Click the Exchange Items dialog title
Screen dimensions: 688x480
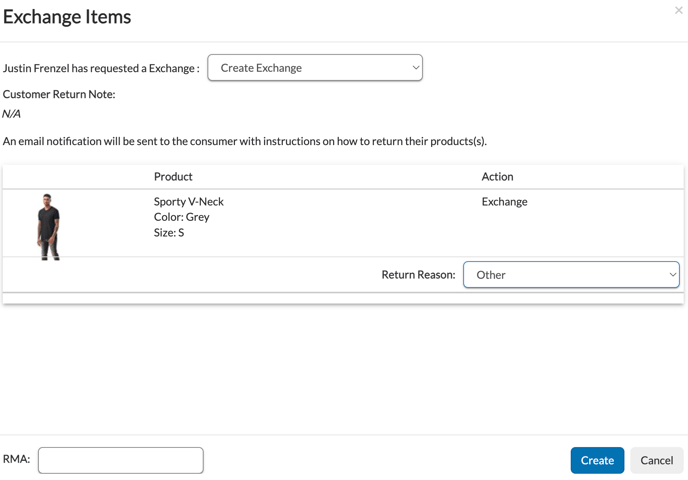(67, 17)
